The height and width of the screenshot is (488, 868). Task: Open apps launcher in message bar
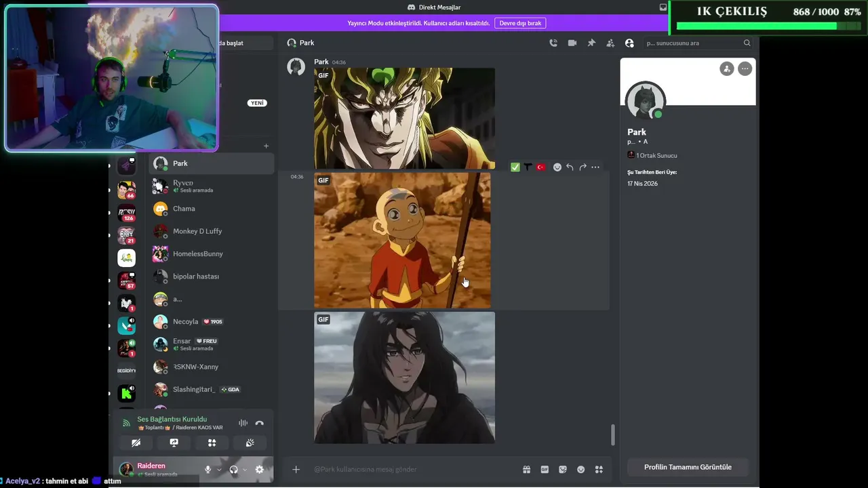click(x=599, y=469)
